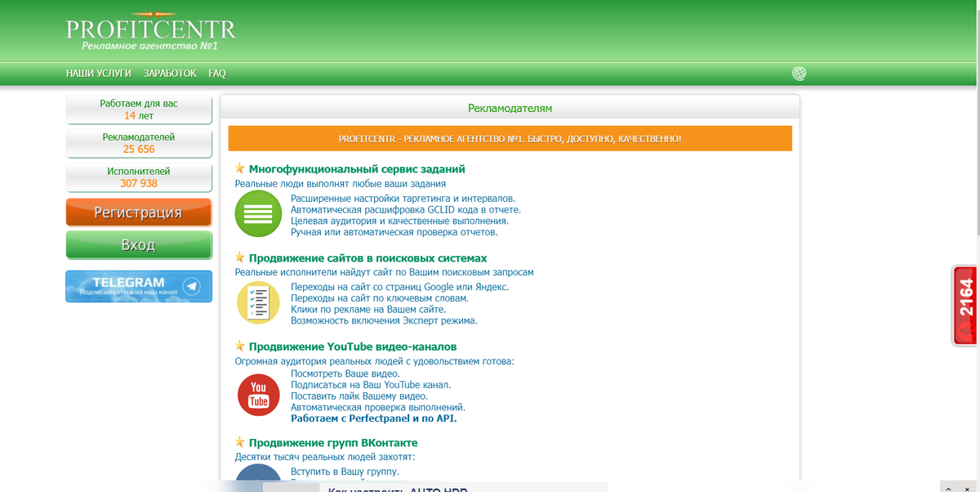Image resolution: width=980 pixels, height=492 pixels.
Task: Click text Переходы на сайт со страниц Google или Яндекс.
Action: coord(400,287)
